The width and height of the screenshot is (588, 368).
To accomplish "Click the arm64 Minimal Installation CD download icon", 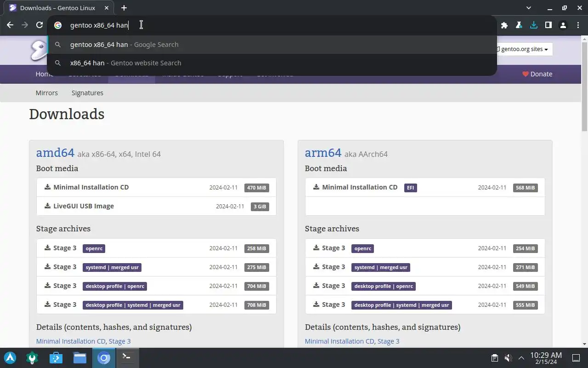I will click(x=316, y=187).
